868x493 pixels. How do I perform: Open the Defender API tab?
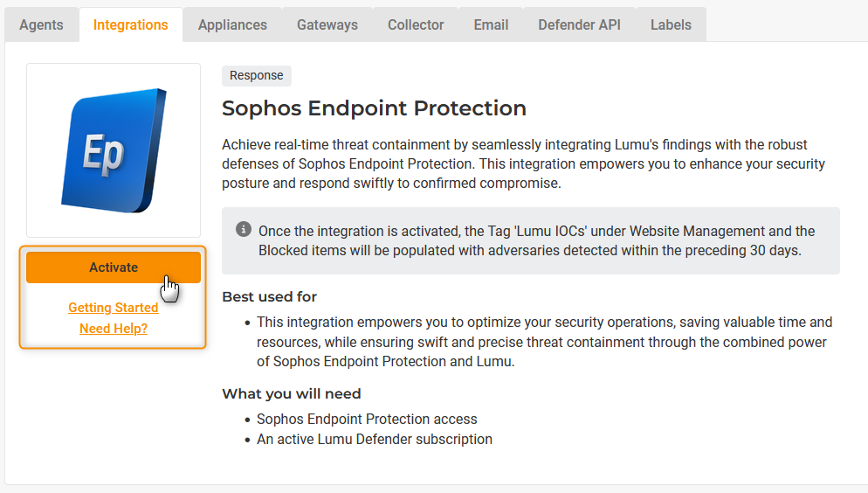pyautogui.click(x=579, y=24)
